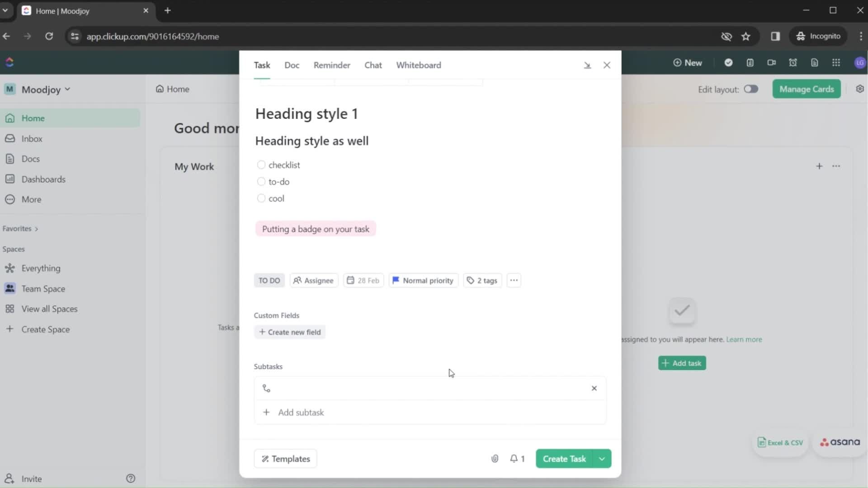Expand the Create Task dropdown arrow
The width and height of the screenshot is (868, 488).
coord(602,459)
